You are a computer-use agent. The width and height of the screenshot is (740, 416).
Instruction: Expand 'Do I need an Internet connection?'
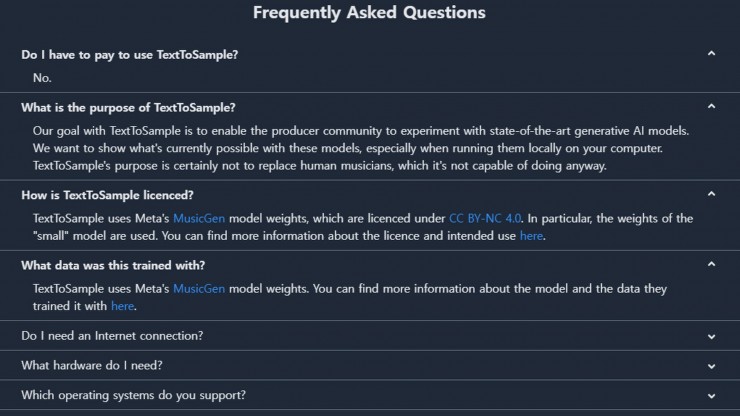tap(112, 335)
